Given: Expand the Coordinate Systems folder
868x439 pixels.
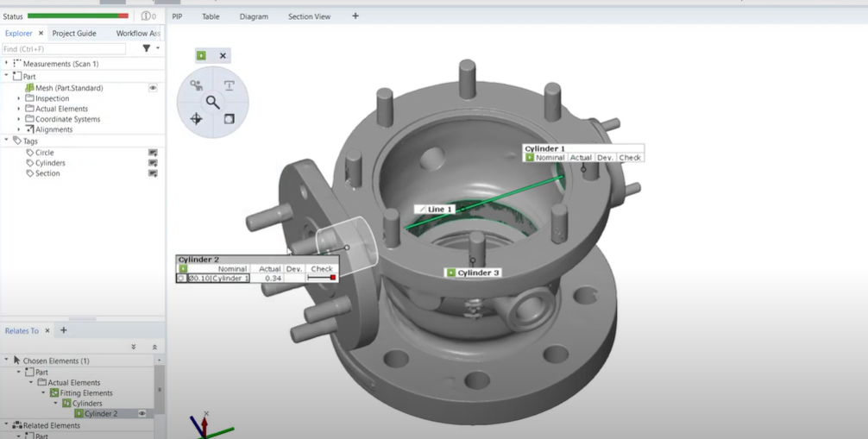Looking at the screenshot, I should pos(18,119).
